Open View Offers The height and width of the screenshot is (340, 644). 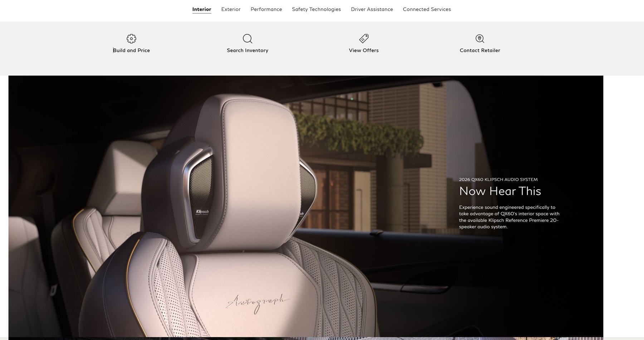[x=364, y=50]
